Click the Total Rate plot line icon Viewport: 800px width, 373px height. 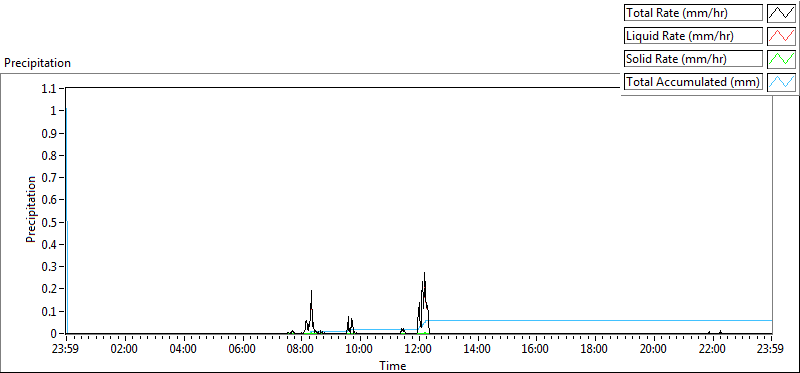(781, 12)
